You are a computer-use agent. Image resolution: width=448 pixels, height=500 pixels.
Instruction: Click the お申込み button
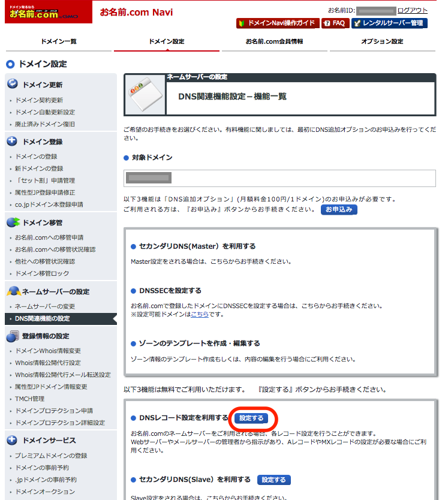339,209
